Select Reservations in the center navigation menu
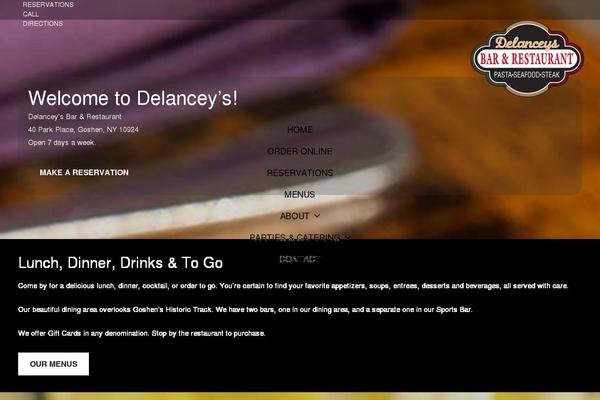Screen dimensions: 600x400 [x=300, y=173]
